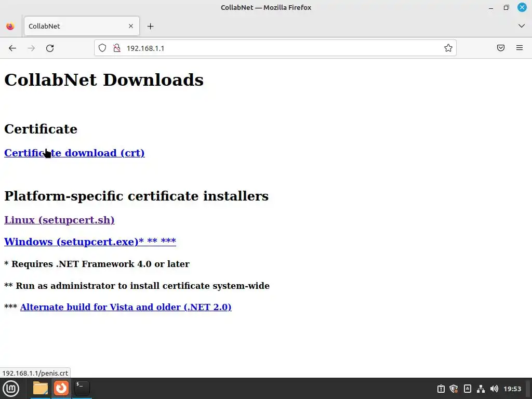Screen dimensions: 532x399
Task: Open the terminal from taskbar
Action: (82, 388)
